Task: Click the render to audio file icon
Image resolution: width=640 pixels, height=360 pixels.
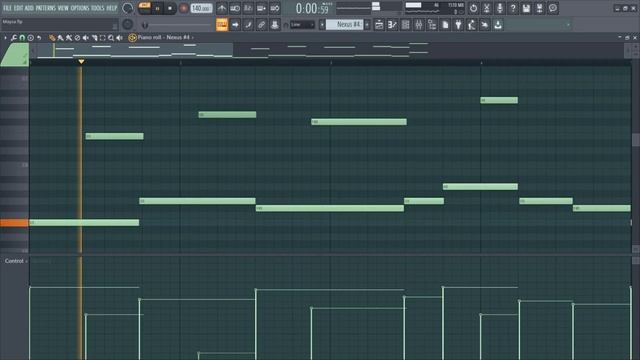Action: click(539, 8)
